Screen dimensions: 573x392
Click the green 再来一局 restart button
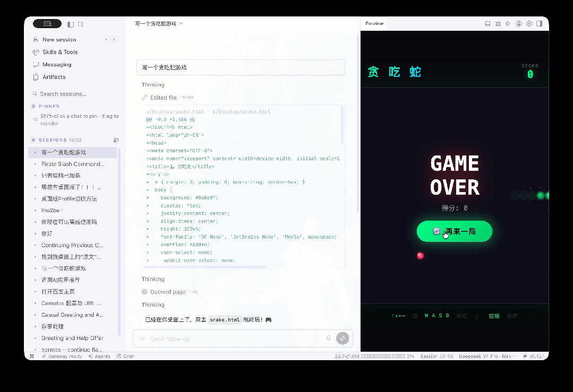(x=455, y=231)
